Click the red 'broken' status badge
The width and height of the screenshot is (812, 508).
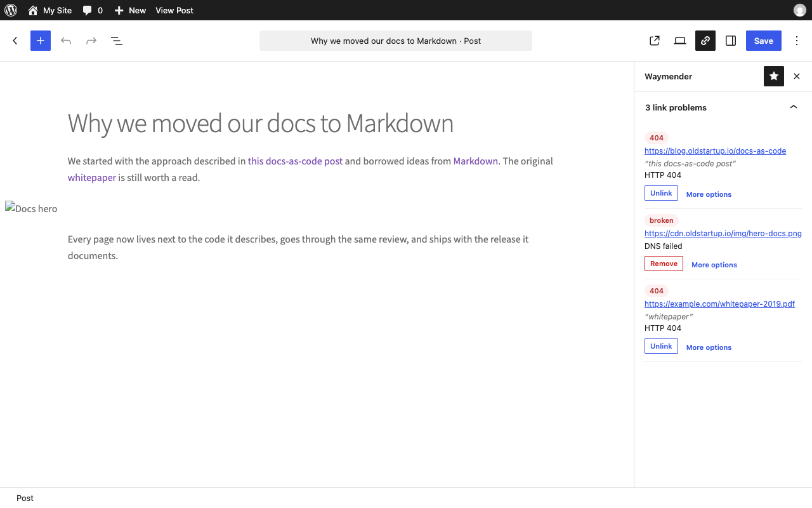(x=662, y=220)
